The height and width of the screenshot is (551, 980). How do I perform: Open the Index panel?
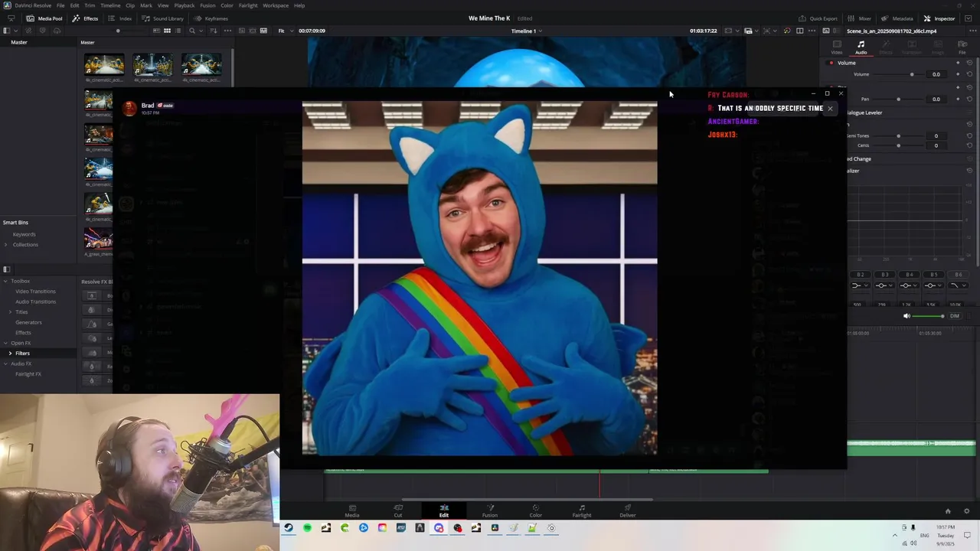(x=119, y=18)
